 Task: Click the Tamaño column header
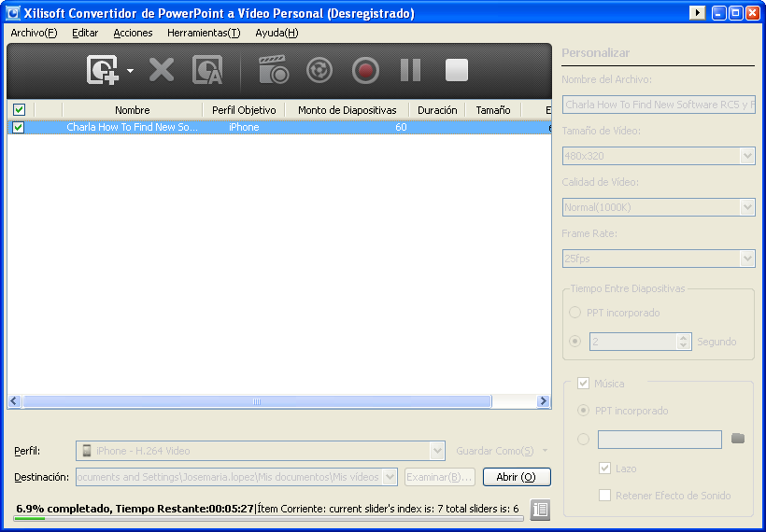coord(493,110)
